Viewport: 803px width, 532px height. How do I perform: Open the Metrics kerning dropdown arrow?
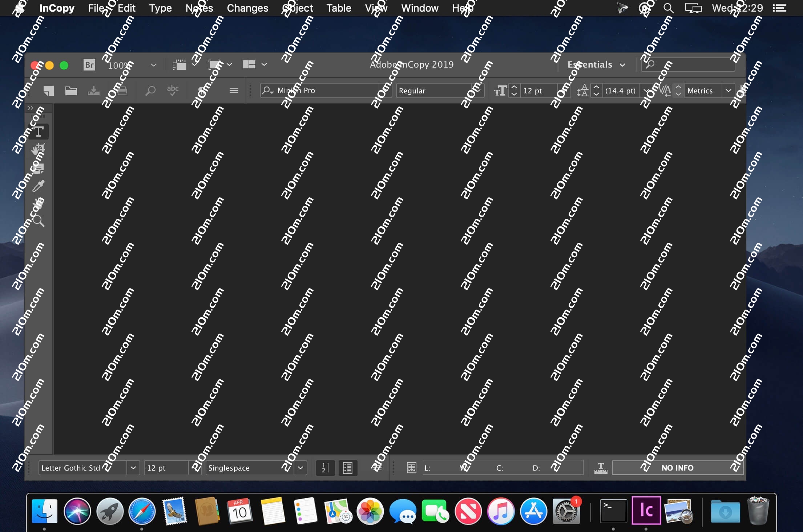[728, 90]
